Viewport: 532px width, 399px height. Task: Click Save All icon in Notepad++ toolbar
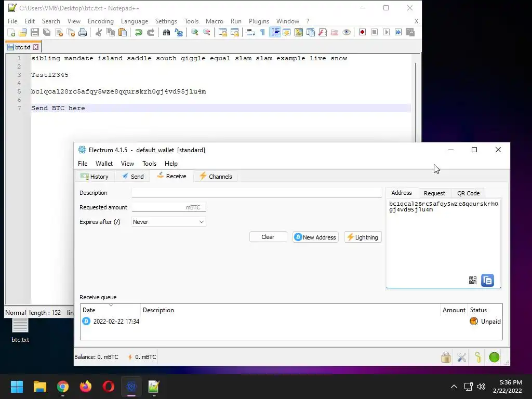click(46, 32)
